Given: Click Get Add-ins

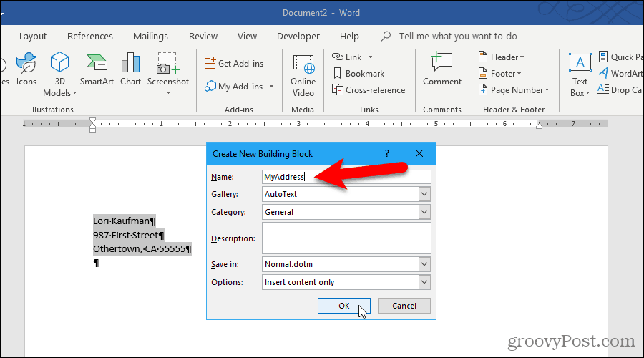Looking at the screenshot, I should (234, 63).
